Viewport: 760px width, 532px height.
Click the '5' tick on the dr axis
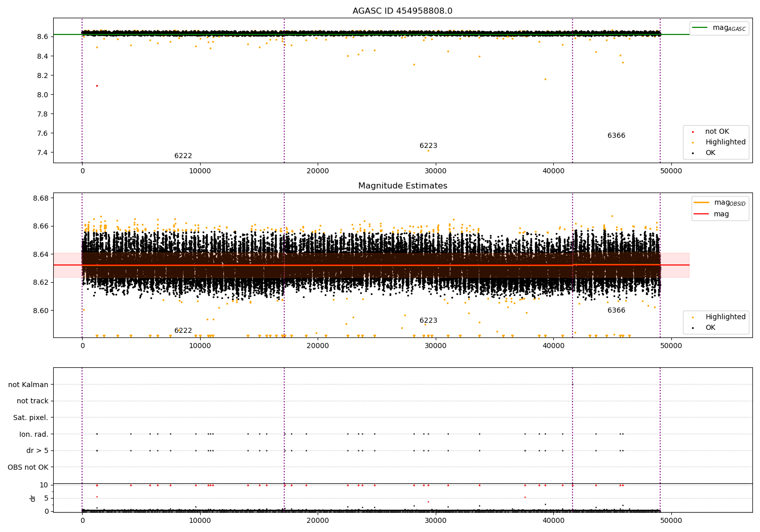click(x=46, y=498)
